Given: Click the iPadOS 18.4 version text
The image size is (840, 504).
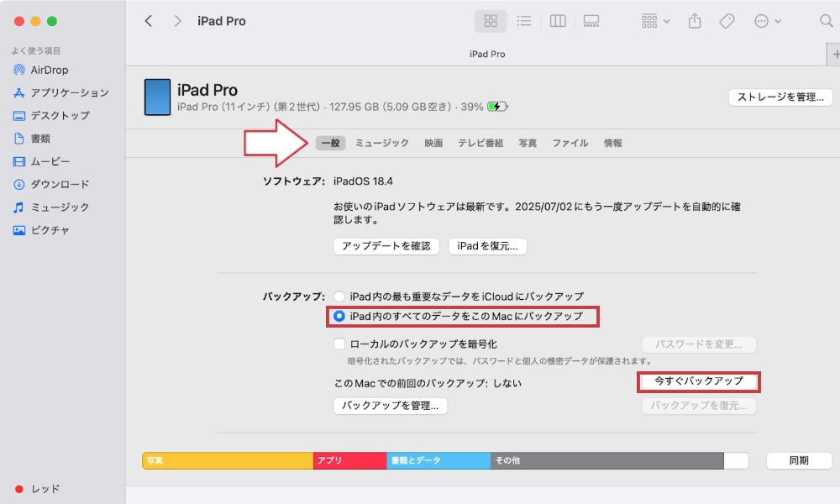Looking at the screenshot, I should click(363, 181).
